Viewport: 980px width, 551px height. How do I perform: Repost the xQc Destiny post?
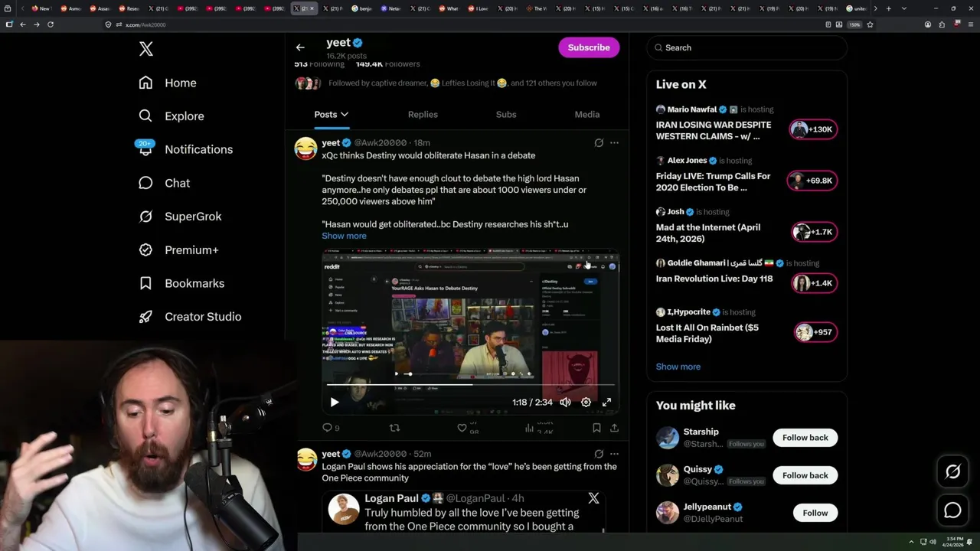[394, 428]
